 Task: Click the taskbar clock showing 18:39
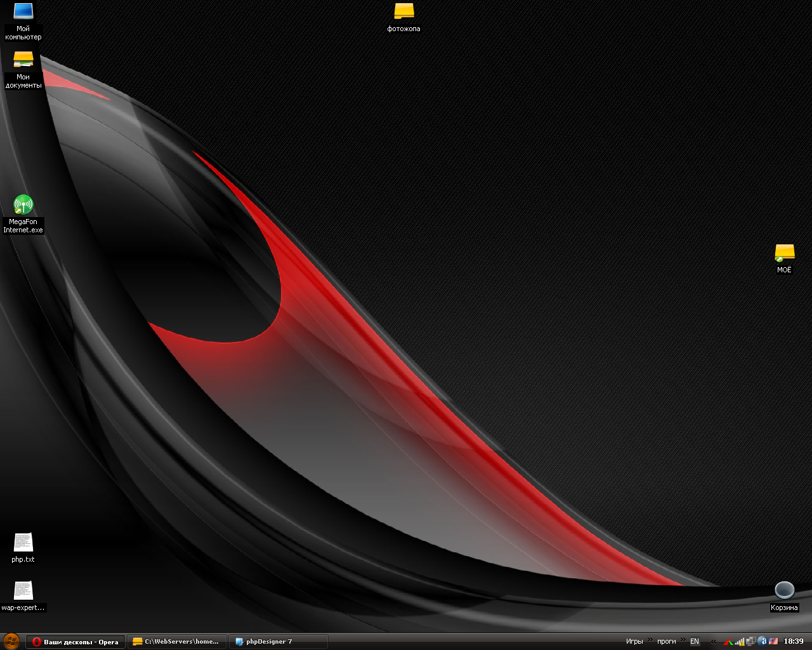point(794,642)
